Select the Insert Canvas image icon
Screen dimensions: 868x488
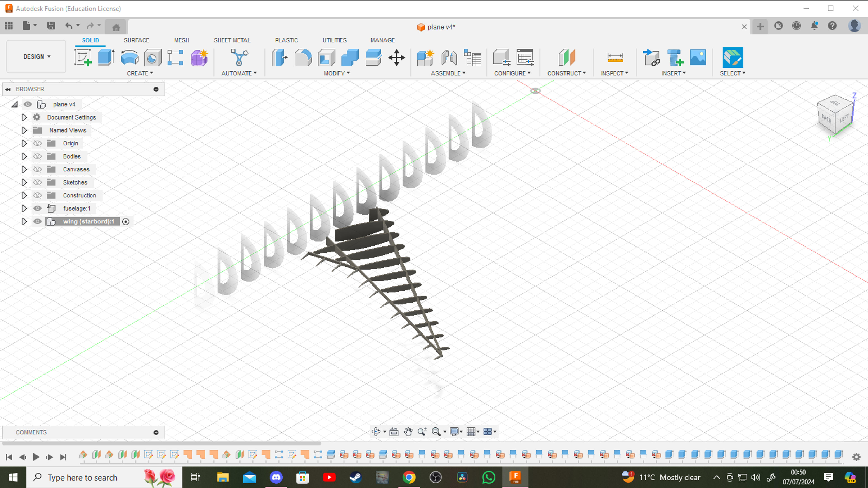(698, 58)
